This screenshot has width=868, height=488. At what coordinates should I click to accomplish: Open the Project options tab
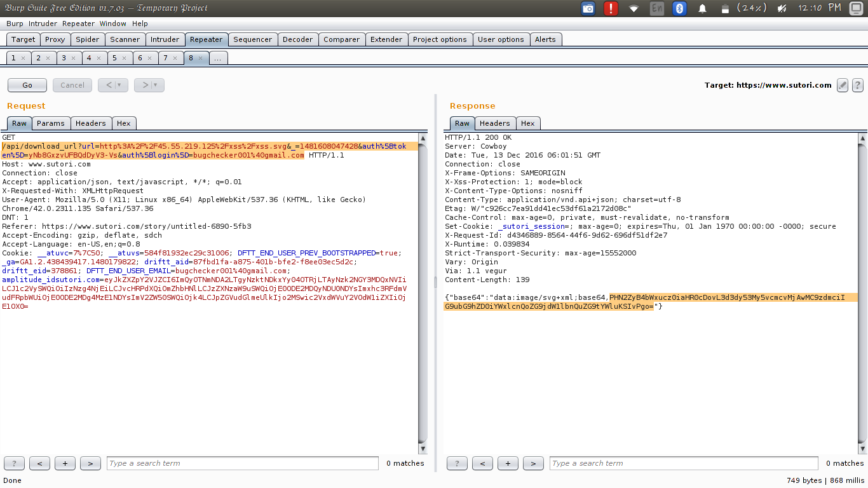pos(440,39)
